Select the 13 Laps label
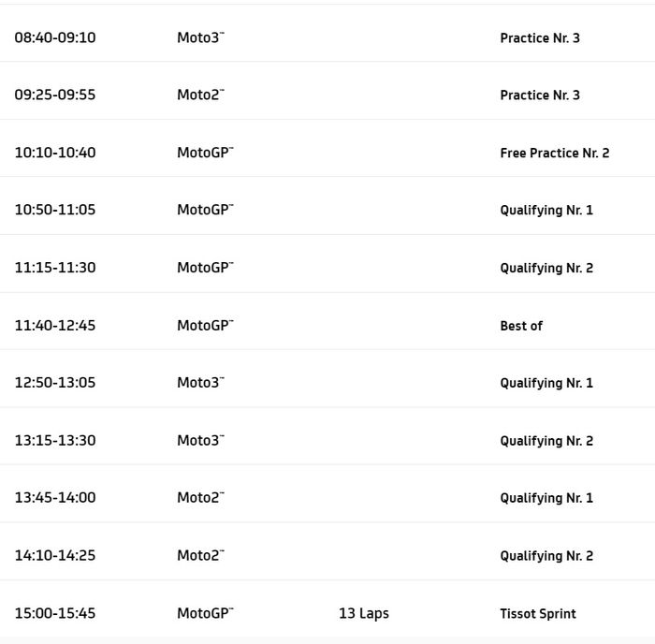This screenshot has height=644, width=655. click(x=364, y=614)
